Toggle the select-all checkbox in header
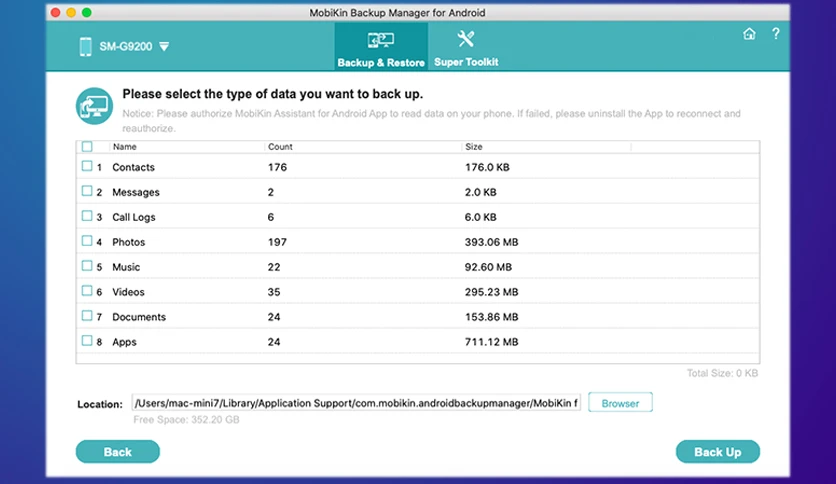This screenshot has width=836, height=484. (87, 147)
